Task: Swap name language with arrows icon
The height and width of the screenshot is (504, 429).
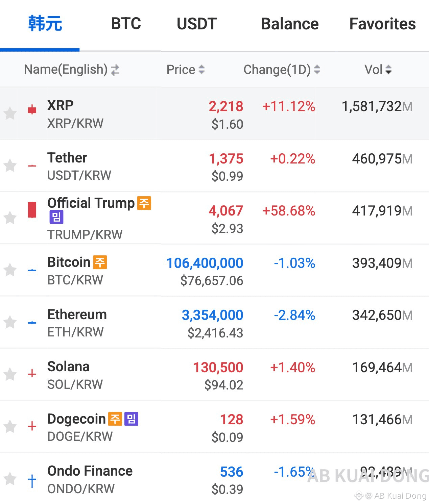Action: click(x=115, y=70)
